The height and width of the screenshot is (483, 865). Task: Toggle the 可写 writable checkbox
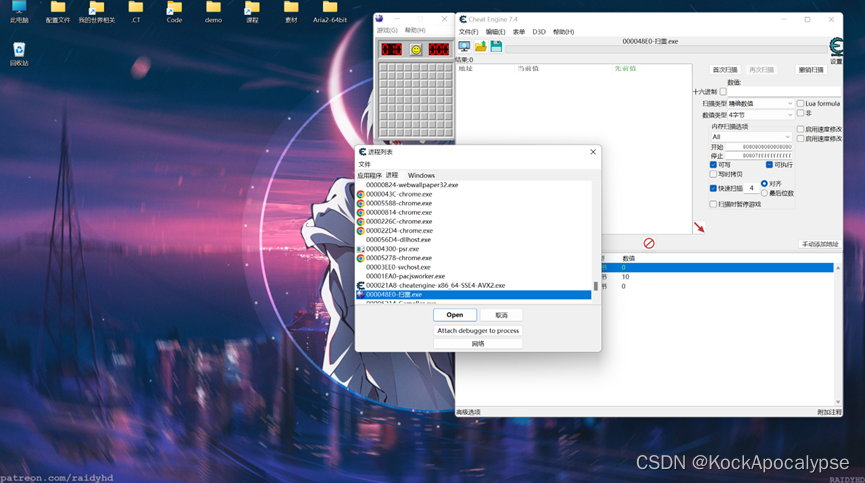713,165
